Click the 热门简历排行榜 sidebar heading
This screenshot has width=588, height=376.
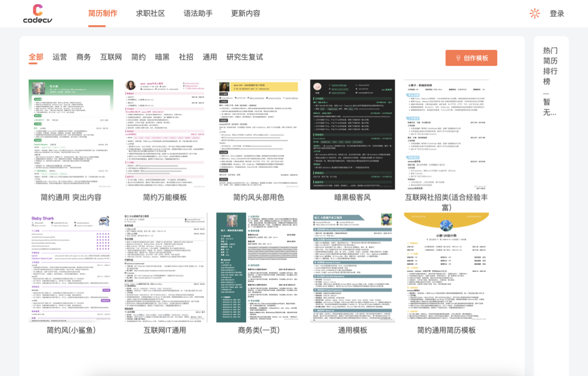[550, 66]
